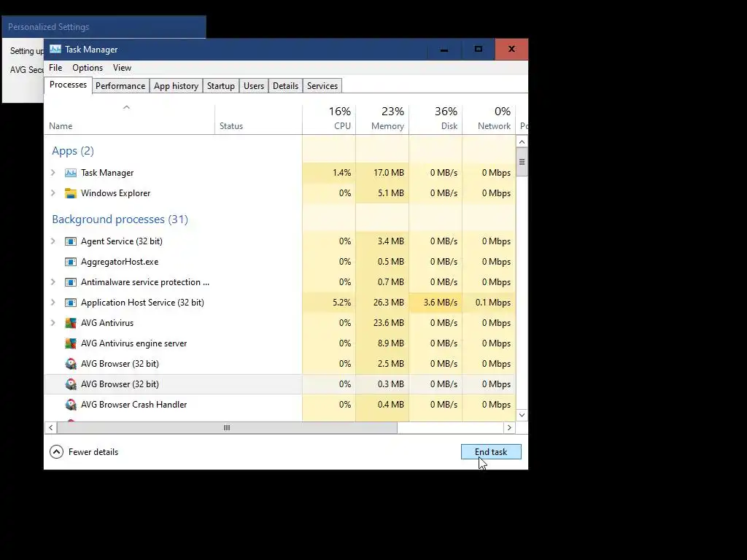Click the horizontal scrollbar thumb
The height and width of the screenshot is (560, 747).
pyautogui.click(x=227, y=427)
